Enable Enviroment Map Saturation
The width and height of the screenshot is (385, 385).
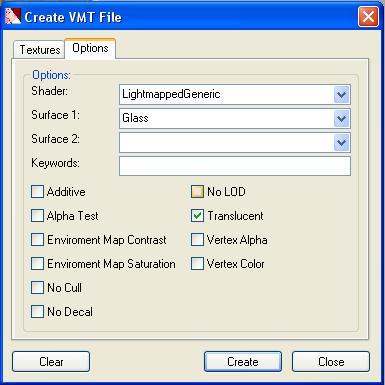[x=37, y=264]
